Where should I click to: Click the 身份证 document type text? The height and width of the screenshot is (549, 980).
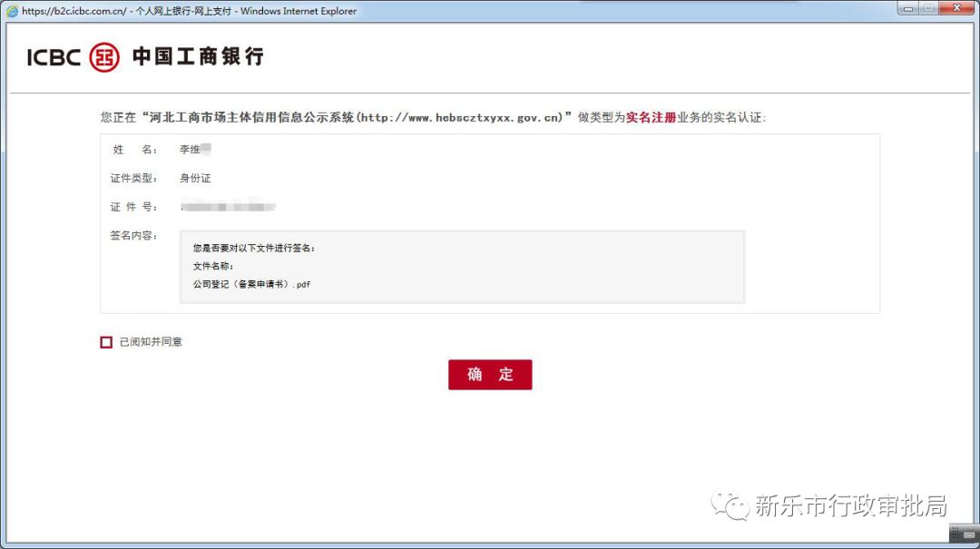(x=197, y=178)
